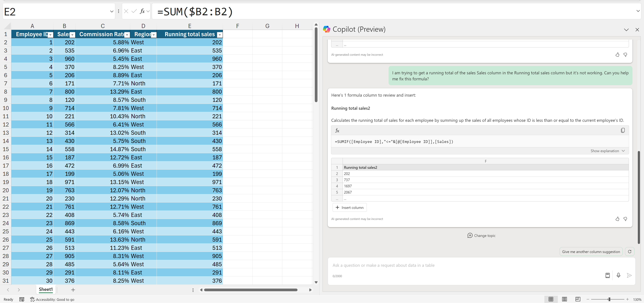This screenshot has width=644, height=303.
Task: Switch to Page Layout view
Action: [x=564, y=299]
